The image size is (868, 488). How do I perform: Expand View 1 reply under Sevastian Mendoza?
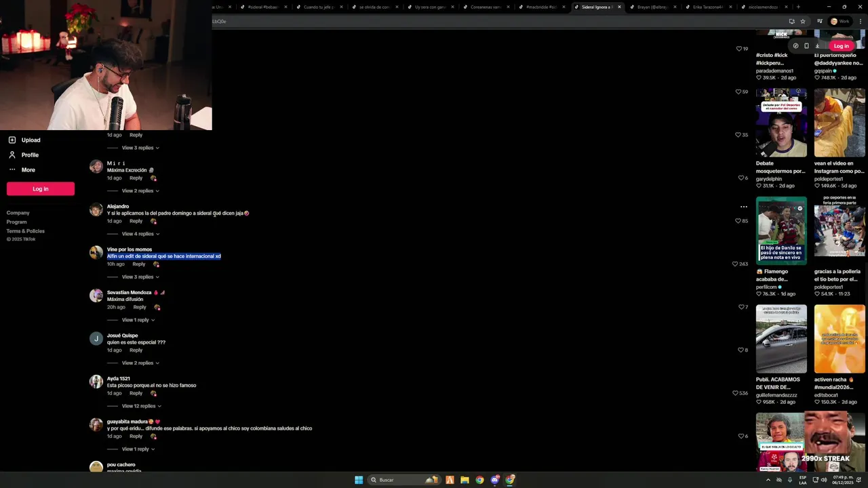(138, 320)
